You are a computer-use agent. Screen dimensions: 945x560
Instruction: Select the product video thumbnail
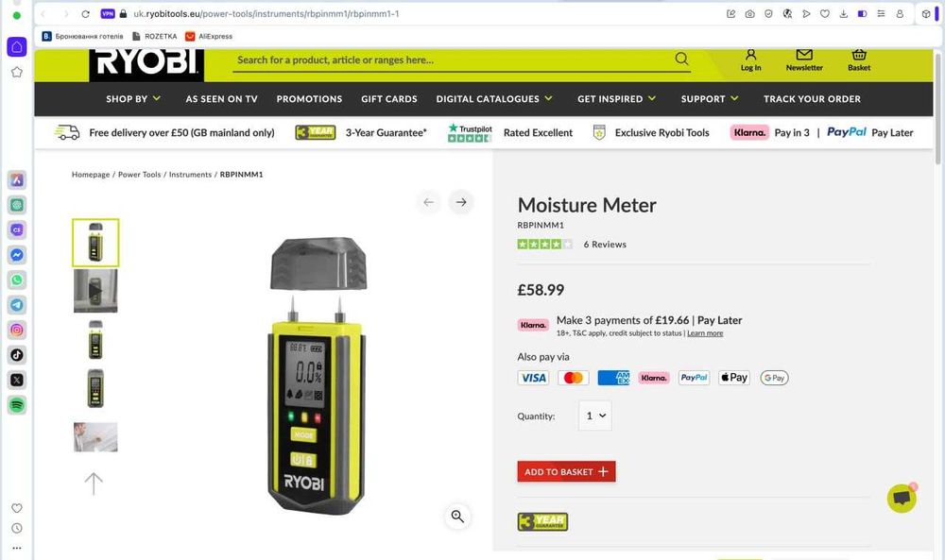[95, 291]
